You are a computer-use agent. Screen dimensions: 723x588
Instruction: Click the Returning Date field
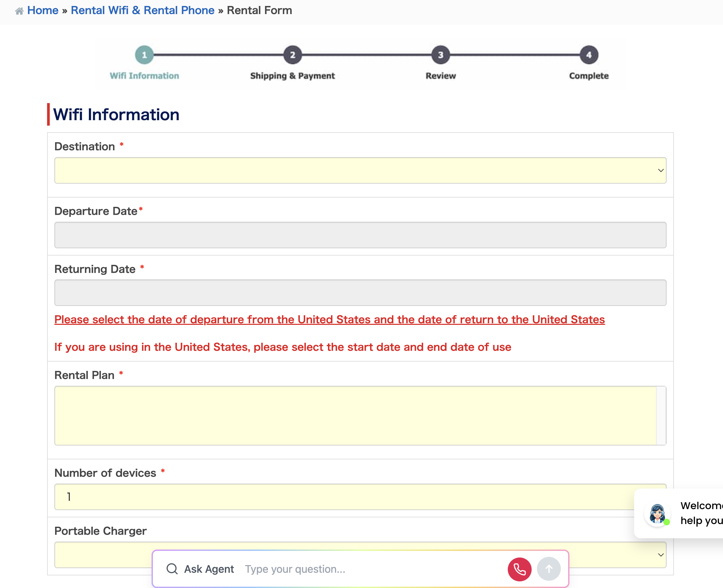360,293
